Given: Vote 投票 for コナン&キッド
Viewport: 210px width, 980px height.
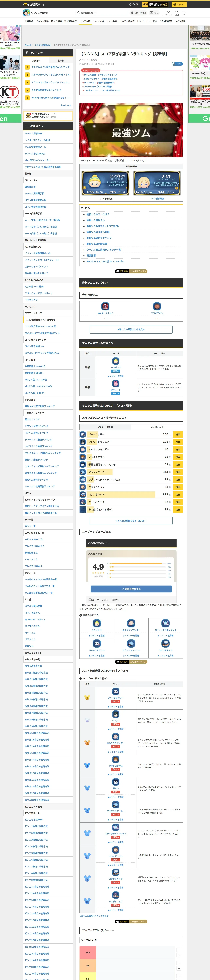Looking at the screenshot, I should pyautogui.click(x=178, y=495).
